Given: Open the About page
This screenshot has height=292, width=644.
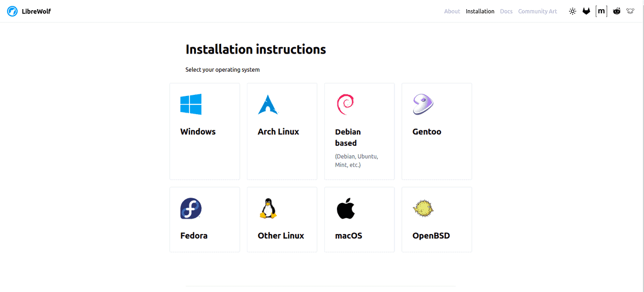Looking at the screenshot, I should pos(452,11).
